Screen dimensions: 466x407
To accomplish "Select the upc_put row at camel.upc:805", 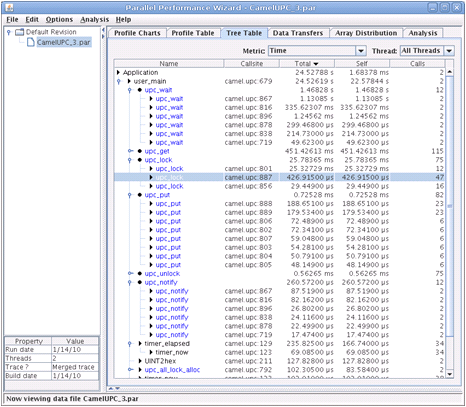I will (x=279, y=265).
